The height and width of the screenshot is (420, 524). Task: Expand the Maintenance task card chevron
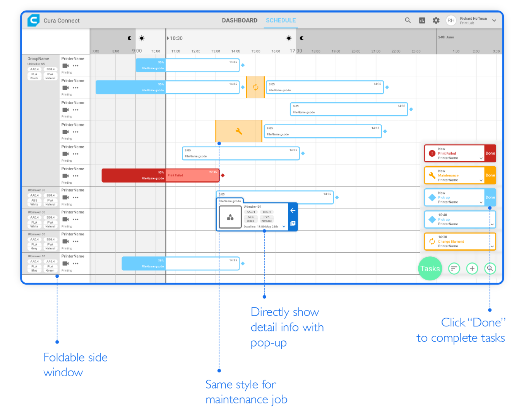pyautogui.click(x=481, y=181)
